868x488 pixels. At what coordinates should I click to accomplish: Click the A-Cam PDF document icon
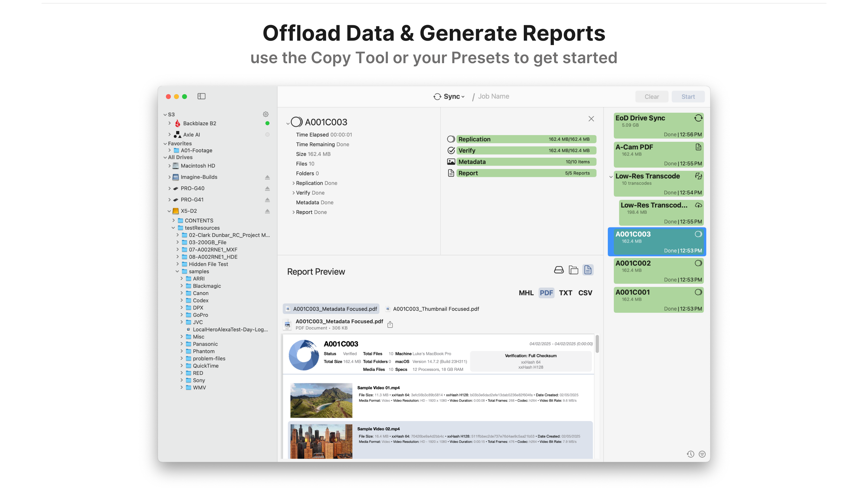coord(698,147)
